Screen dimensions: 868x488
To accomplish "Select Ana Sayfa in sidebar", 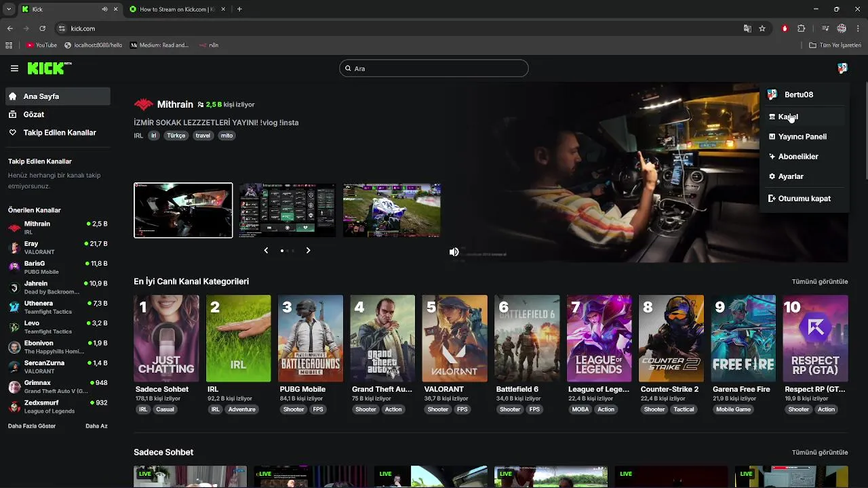I will (x=58, y=96).
